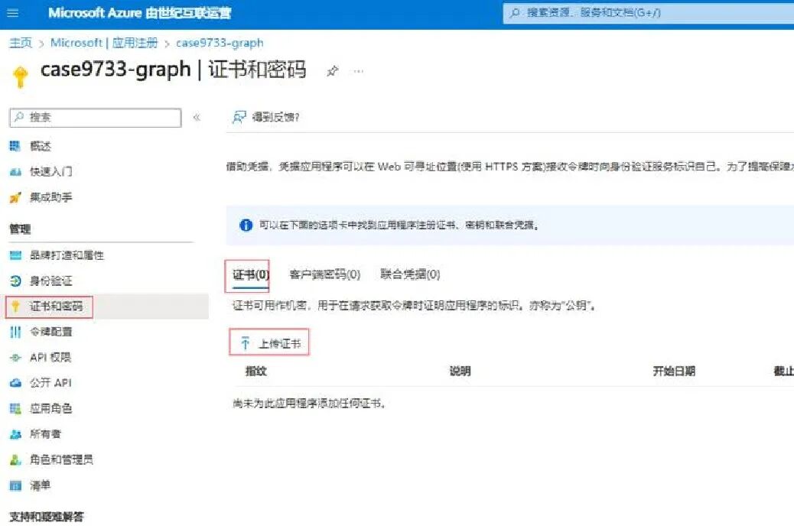Open API 权限 menu item
794x532 pixels.
[50, 357]
